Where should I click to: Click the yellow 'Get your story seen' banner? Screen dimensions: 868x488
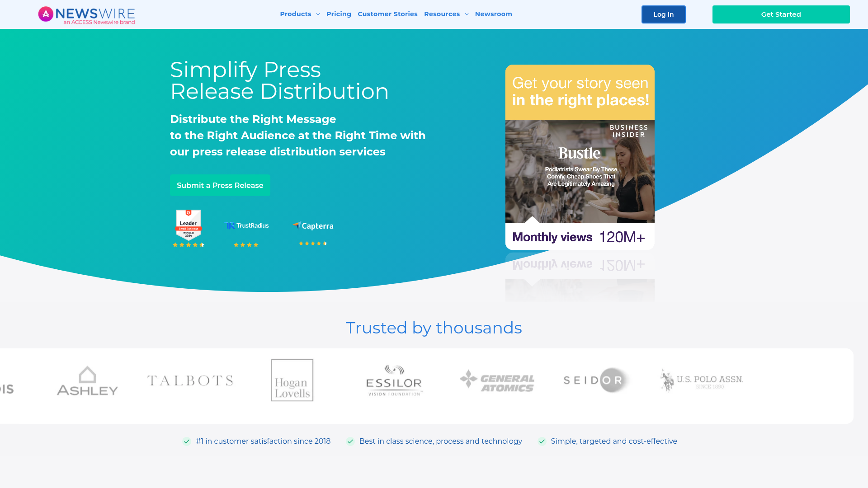580,92
